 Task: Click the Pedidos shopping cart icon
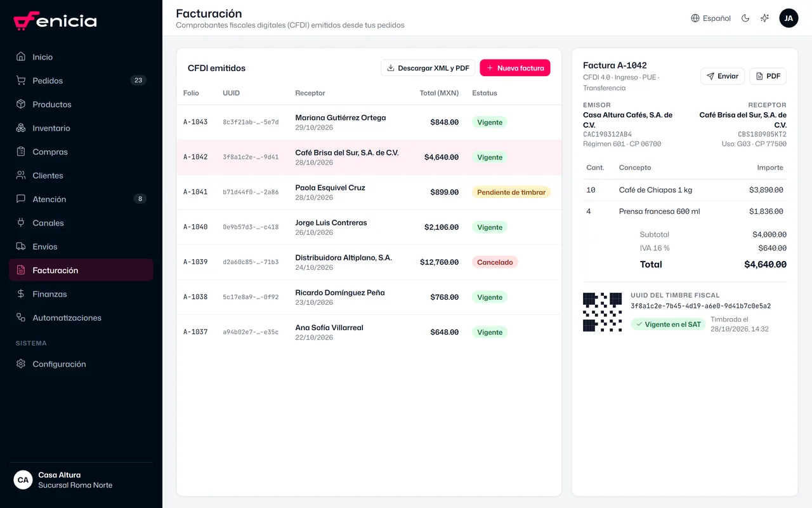(21, 81)
